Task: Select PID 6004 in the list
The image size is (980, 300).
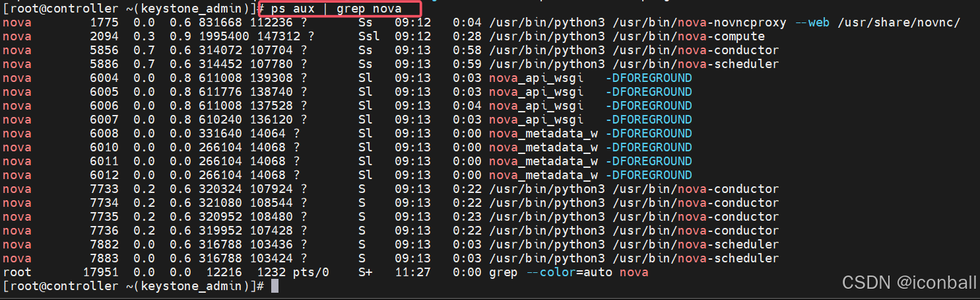Action: 104,78
